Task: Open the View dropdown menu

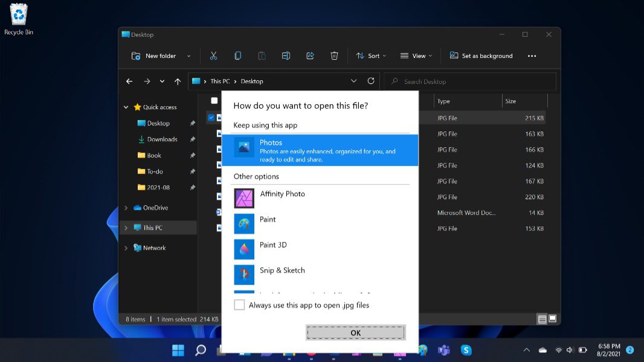Action: coord(416,56)
